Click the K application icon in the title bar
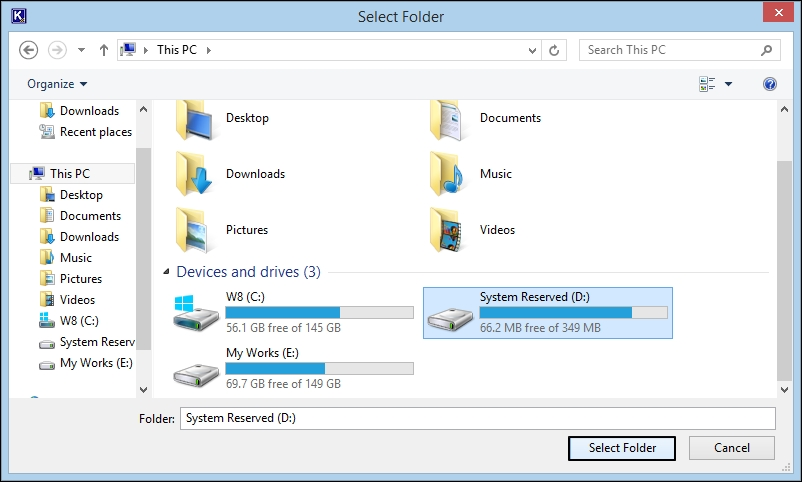802x482 pixels. [x=18, y=16]
